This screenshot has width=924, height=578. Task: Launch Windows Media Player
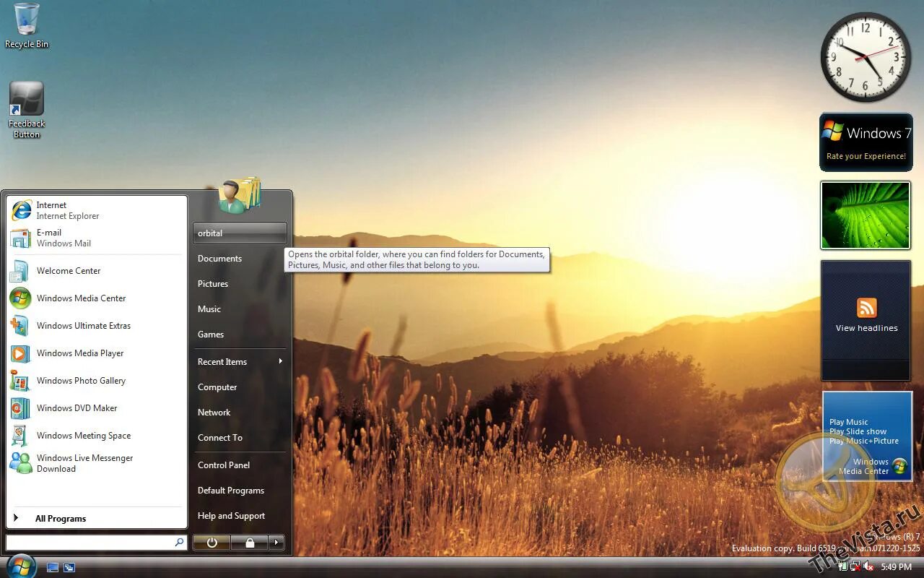[97, 353]
